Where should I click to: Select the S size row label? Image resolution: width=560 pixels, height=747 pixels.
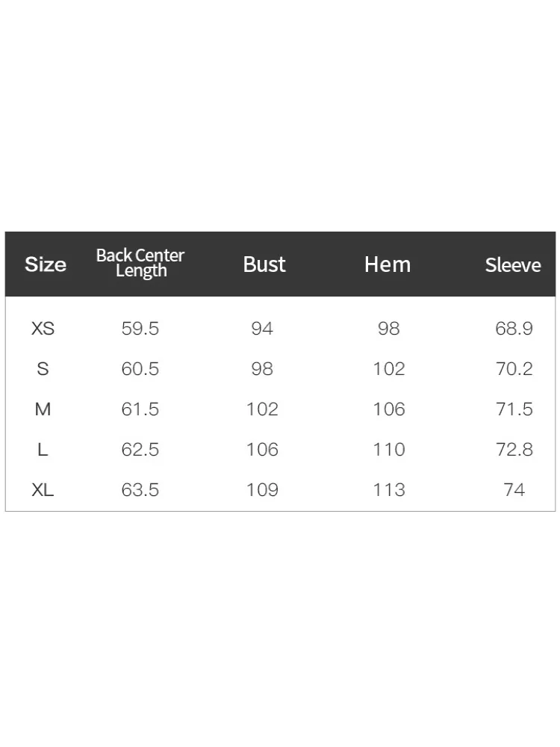point(43,369)
